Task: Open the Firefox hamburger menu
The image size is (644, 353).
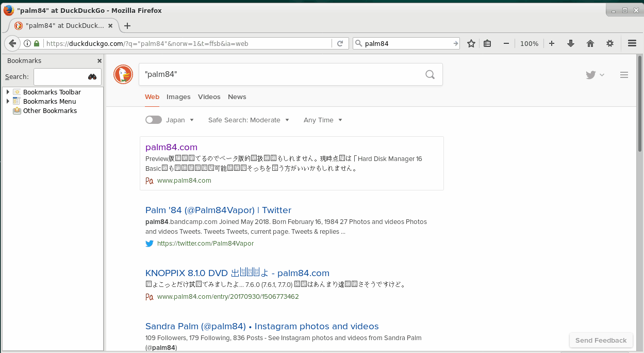Action: pos(632,44)
